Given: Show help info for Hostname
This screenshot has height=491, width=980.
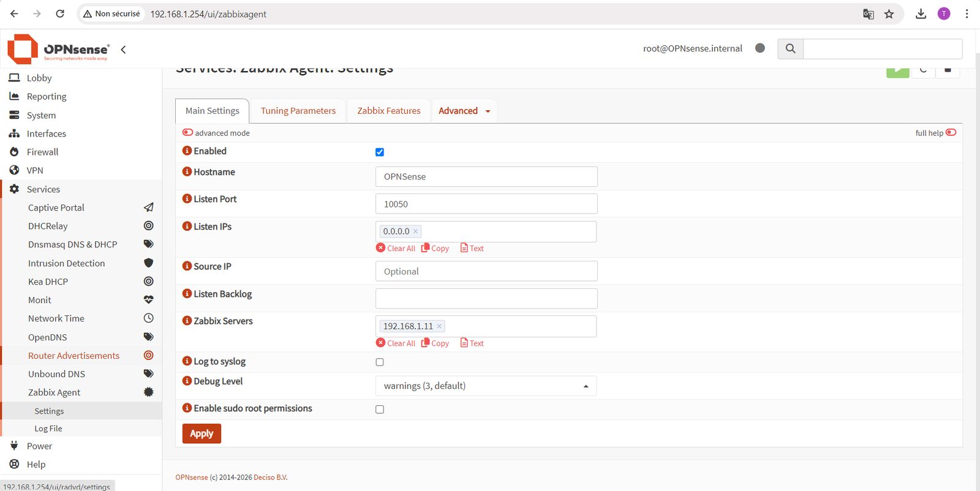Looking at the screenshot, I should [187, 171].
